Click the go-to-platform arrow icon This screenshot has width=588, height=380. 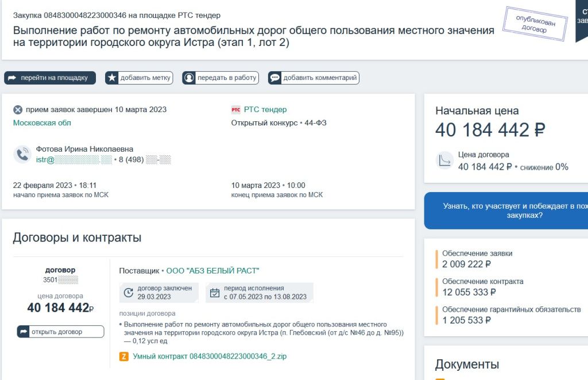coord(12,78)
